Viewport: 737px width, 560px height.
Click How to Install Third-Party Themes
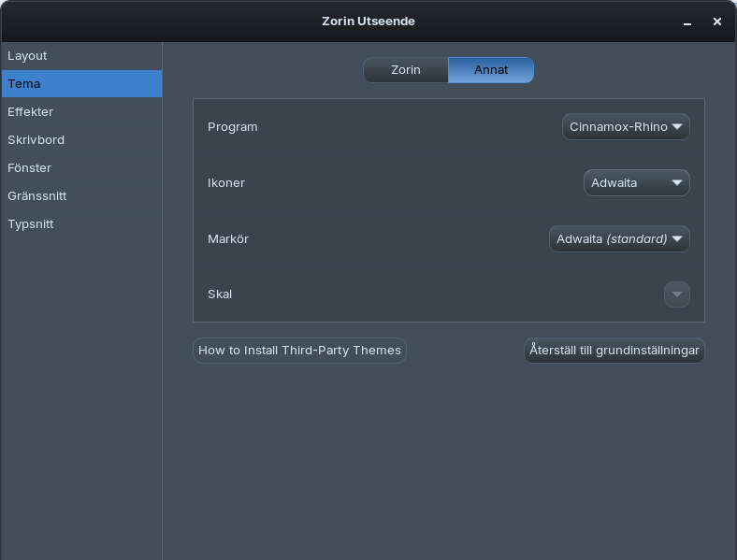click(x=299, y=351)
